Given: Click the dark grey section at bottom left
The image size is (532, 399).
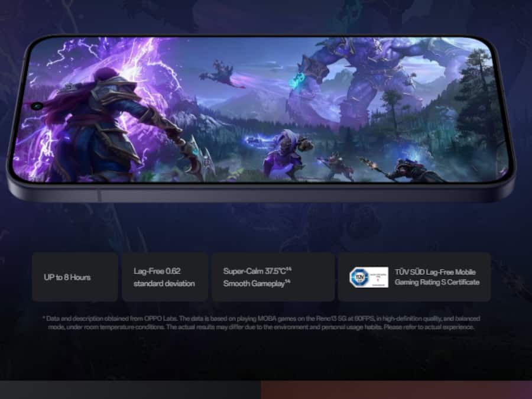Looking at the screenshot, I should pos(130,390).
